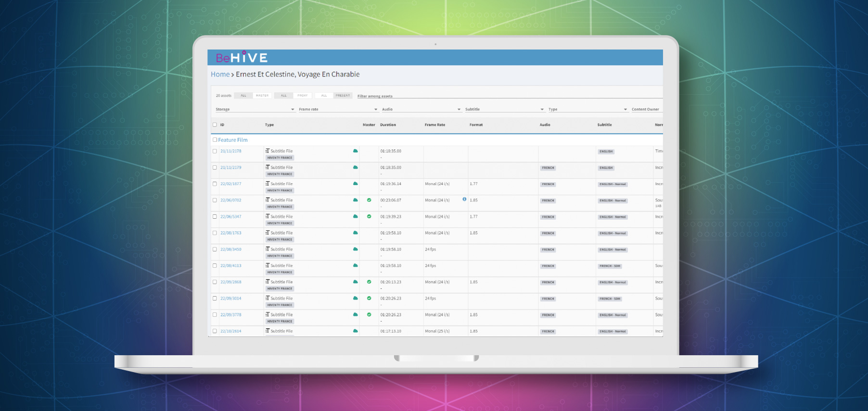Select the checkbox for asset 22/06/0702

click(215, 200)
